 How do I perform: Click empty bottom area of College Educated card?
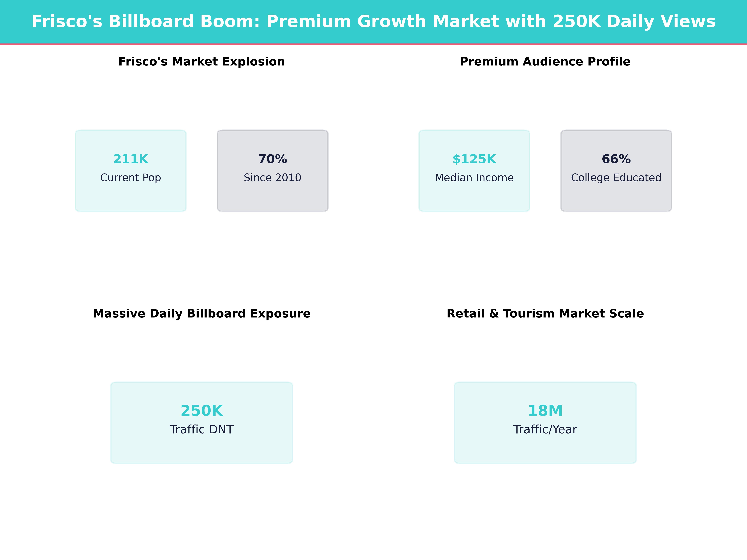[x=616, y=199]
